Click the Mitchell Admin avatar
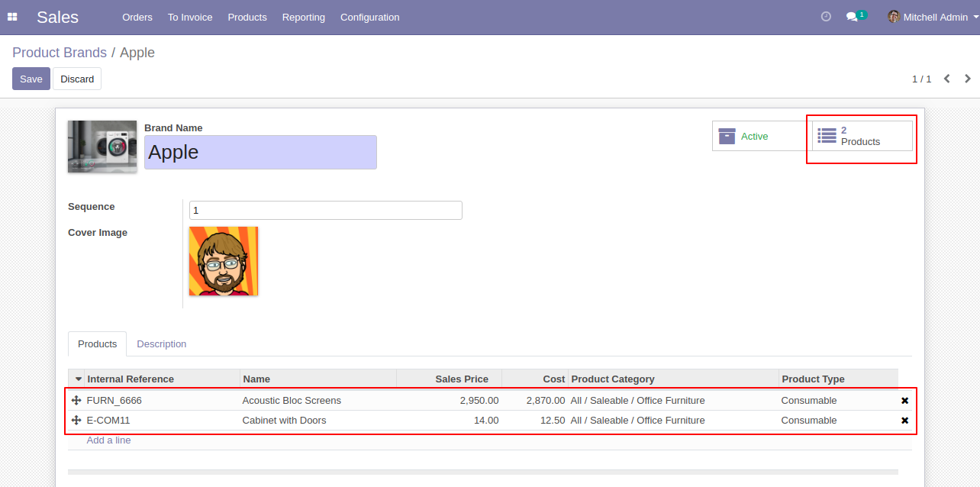Viewport: 980px width, 487px height. pos(894,17)
